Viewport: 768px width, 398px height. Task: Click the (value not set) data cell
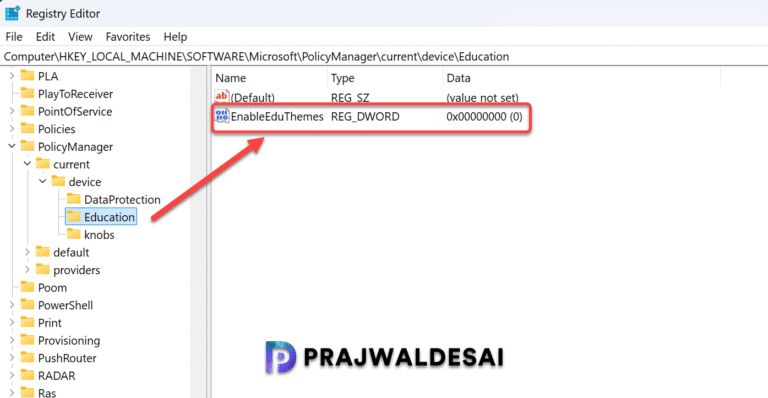point(482,97)
